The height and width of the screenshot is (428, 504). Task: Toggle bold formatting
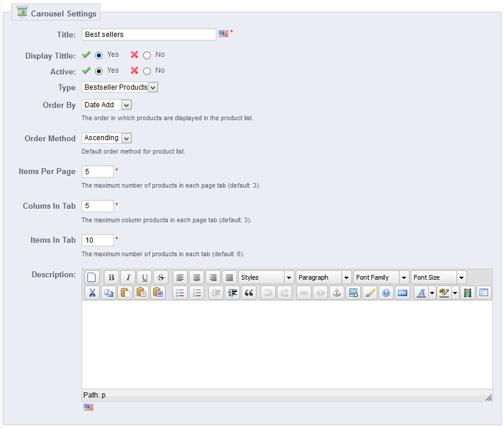coord(111,277)
